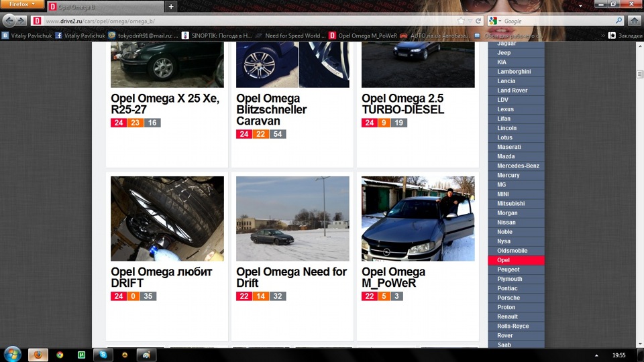
Task: Click the gray 3 badge under M_PoWeR card
Action: [x=396, y=296]
